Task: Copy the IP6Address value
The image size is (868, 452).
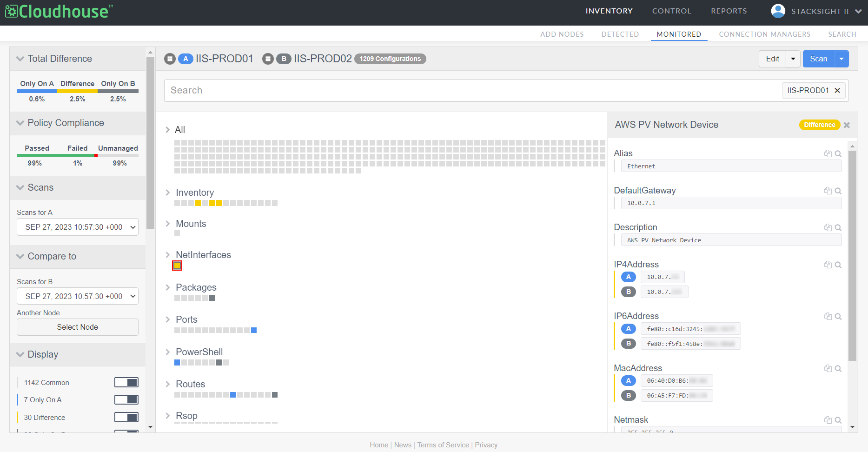Action: pos(828,316)
